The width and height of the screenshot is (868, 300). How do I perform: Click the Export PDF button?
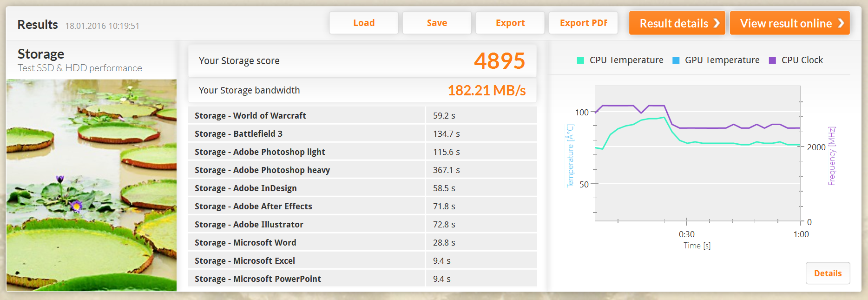584,23
